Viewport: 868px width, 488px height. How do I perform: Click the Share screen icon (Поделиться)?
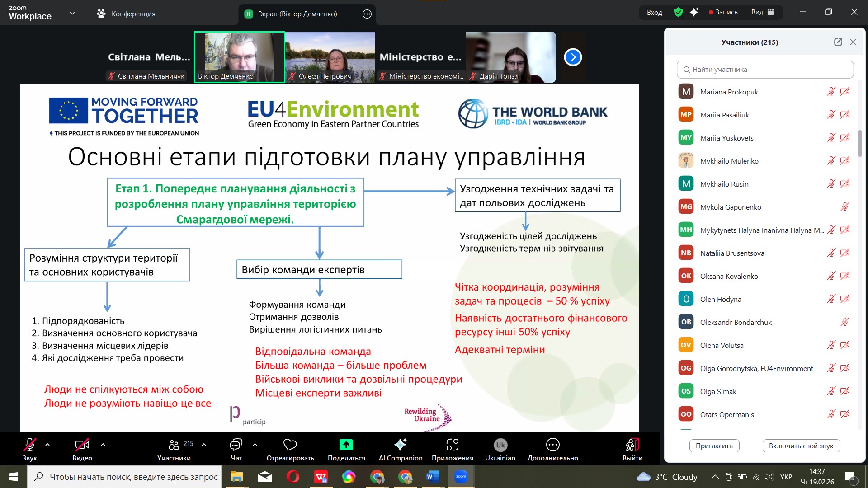coord(346,445)
